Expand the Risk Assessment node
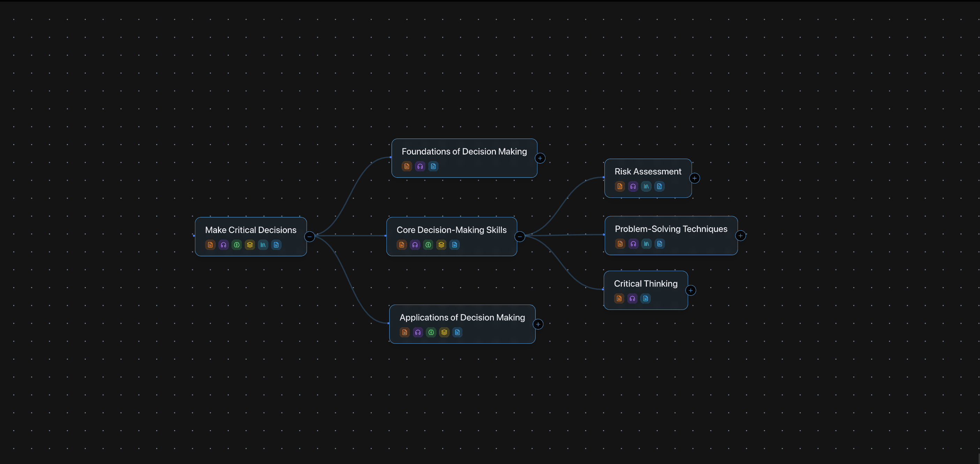 point(695,179)
